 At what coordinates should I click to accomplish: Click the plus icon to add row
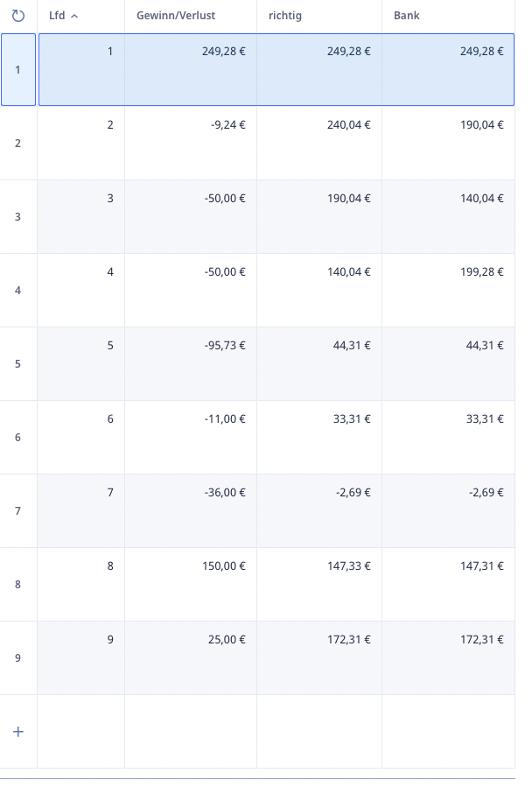(18, 732)
